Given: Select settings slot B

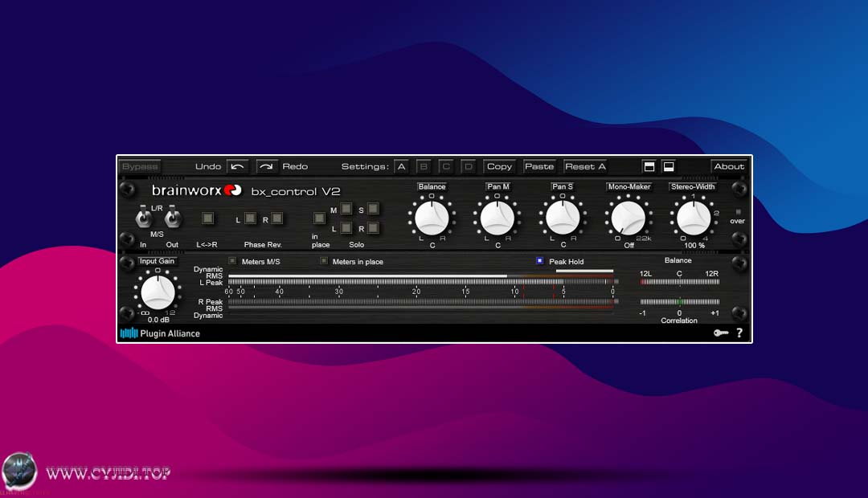Looking at the screenshot, I should [424, 166].
